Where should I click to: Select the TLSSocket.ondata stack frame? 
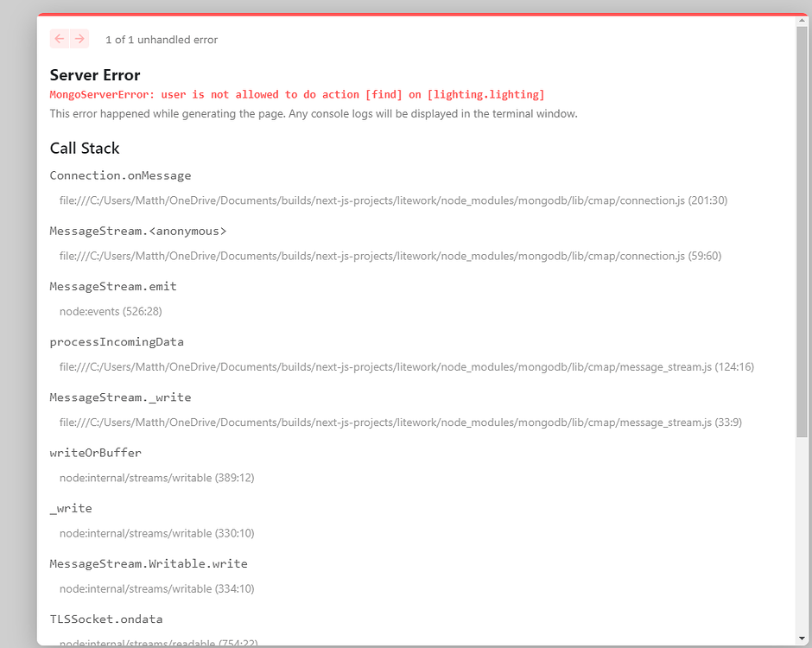(106, 619)
